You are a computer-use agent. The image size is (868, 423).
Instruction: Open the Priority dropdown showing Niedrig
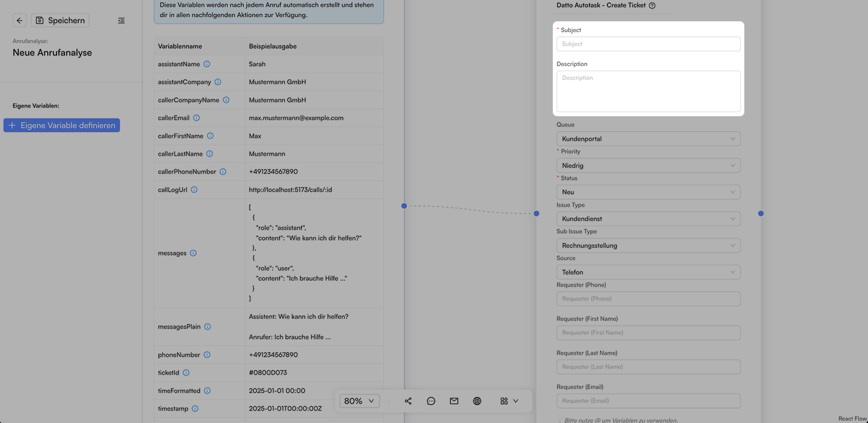click(x=648, y=165)
